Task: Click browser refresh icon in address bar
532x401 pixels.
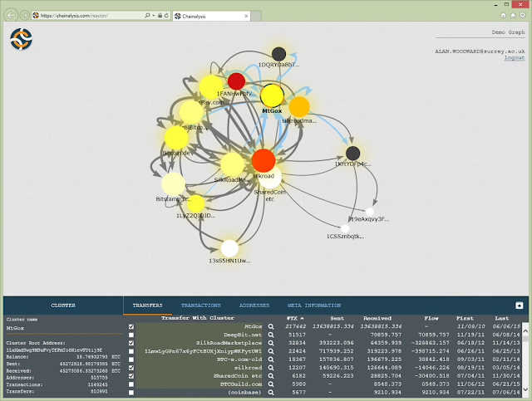Action: (x=166, y=16)
